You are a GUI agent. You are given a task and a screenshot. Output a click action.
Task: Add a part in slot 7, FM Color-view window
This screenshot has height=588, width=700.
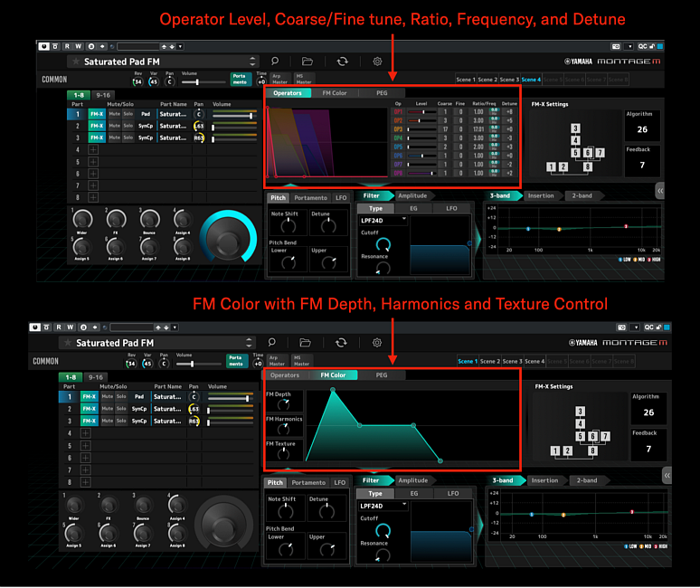tap(85, 469)
